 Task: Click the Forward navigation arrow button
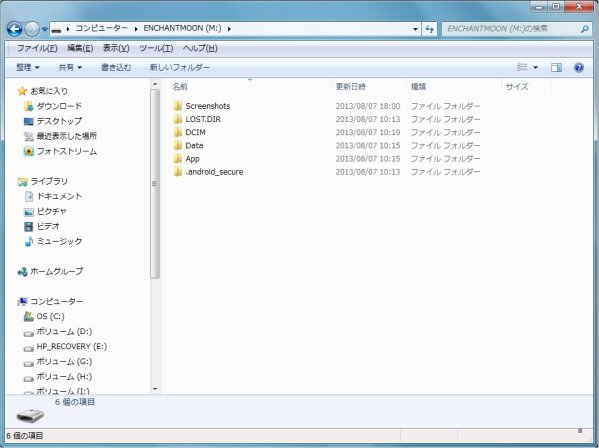point(32,29)
